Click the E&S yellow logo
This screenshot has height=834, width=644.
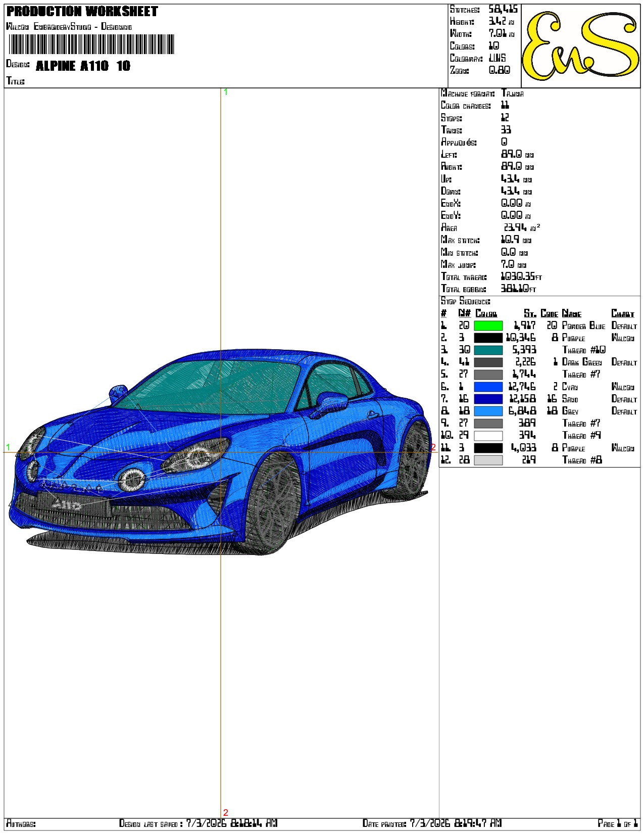(580, 45)
